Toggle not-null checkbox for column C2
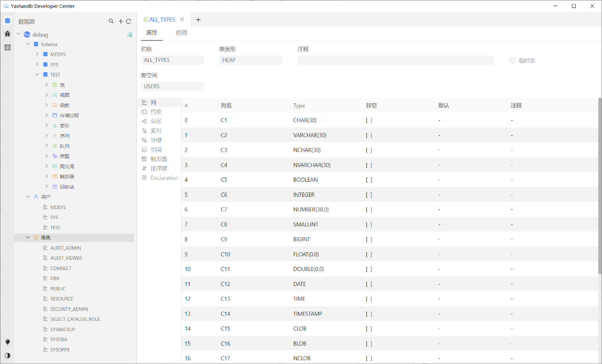The height and width of the screenshot is (364, 602). click(369, 135)
